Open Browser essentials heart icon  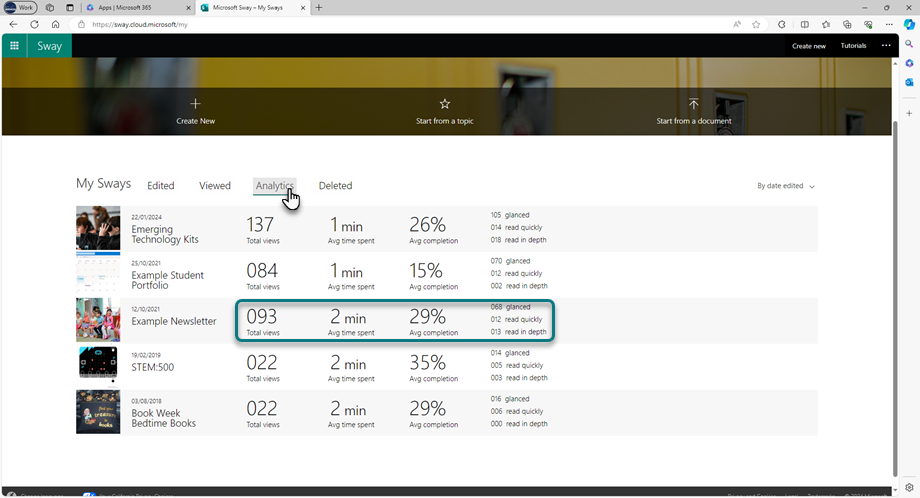tap(868, 24)
